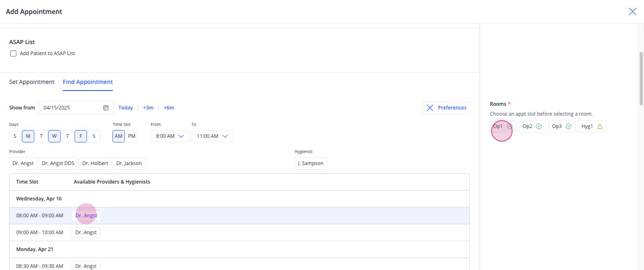Image resolution: width=644 pixels, height=270 pixels.
Task: Open the To time dropdown
Action: click(212, 136)
